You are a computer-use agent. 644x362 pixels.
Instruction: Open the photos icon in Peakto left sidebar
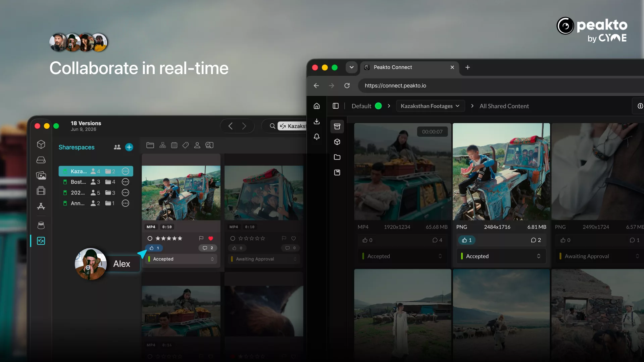41,175
